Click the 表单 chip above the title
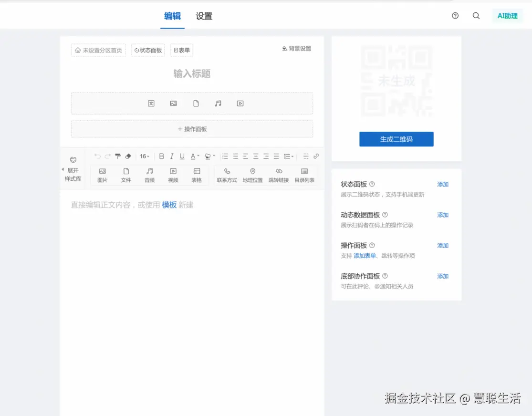This screenshot has height=416, width=532. (181, 50)
